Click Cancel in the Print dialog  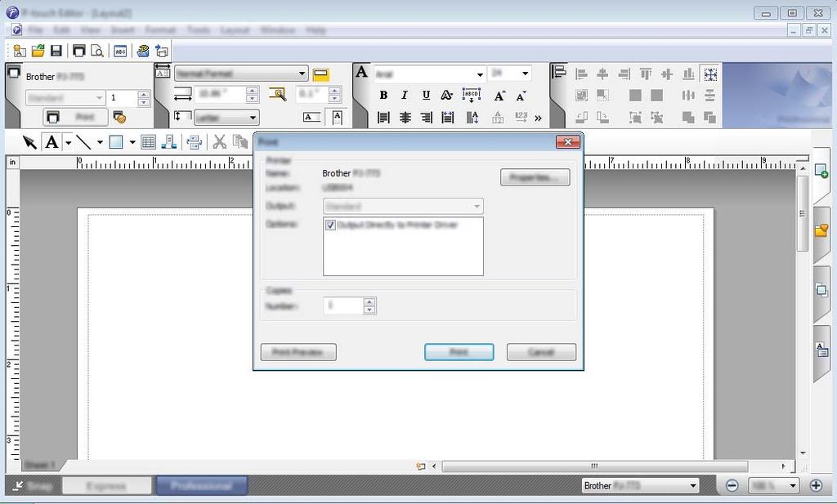(541, 352)
